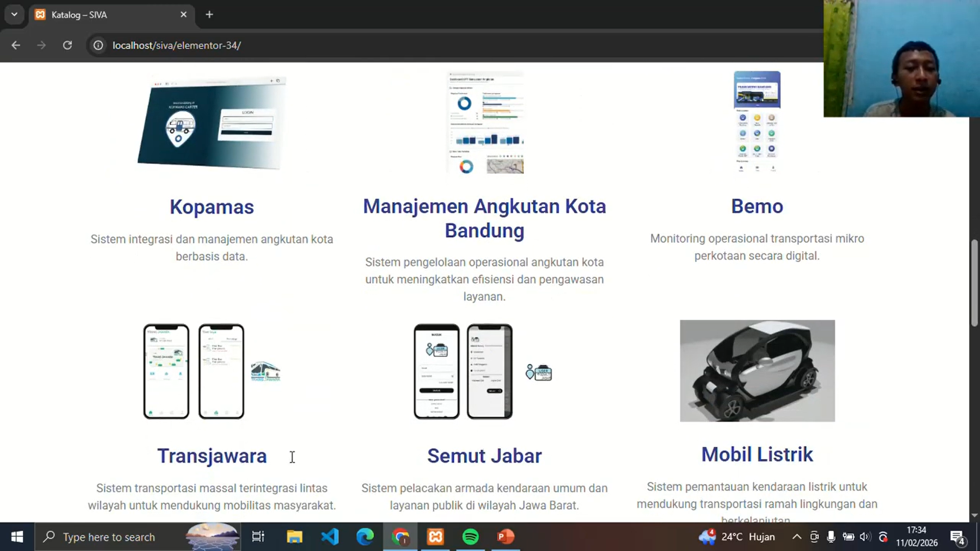Open Visual Studio Code from the taskbar
This screenshot has width=980, height=551.
[x=330, y=536]
